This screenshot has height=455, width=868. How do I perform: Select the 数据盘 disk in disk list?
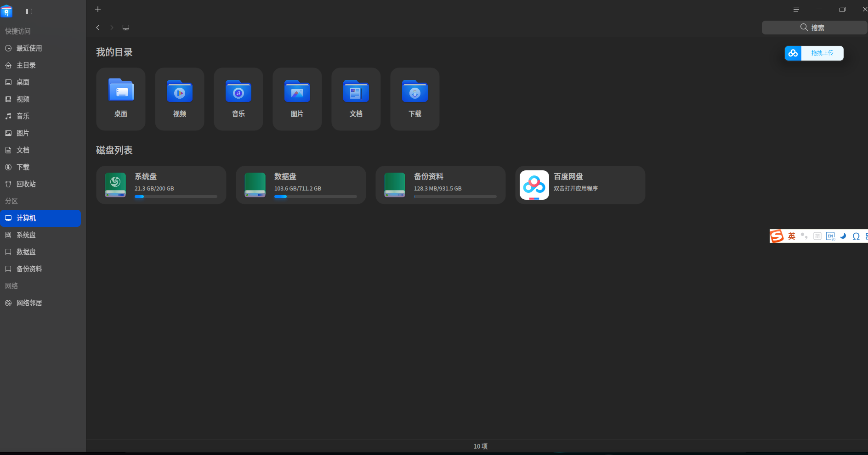pyautogui.click(x=301, y=185)
